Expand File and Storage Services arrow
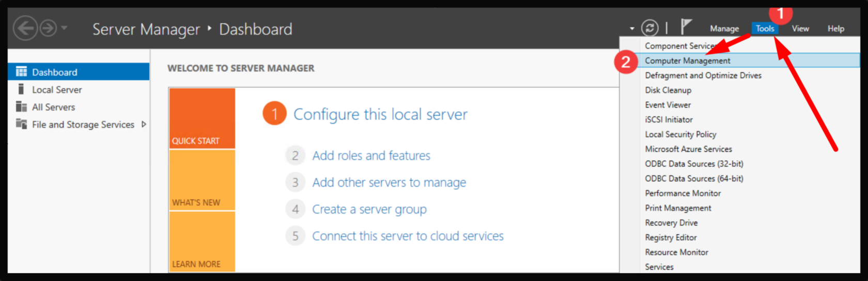This screenshot has height=281, width=868. tap(144, 124)
